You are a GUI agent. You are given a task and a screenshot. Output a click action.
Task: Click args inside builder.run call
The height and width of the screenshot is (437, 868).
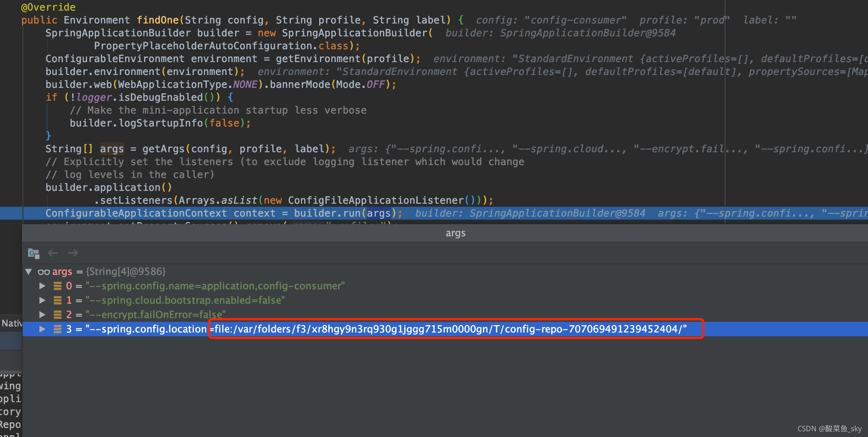click(x=379, y=213)
